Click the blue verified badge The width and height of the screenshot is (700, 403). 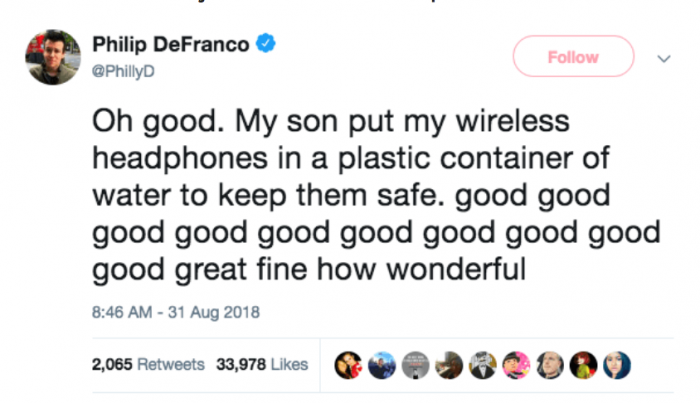click(266, 44)
